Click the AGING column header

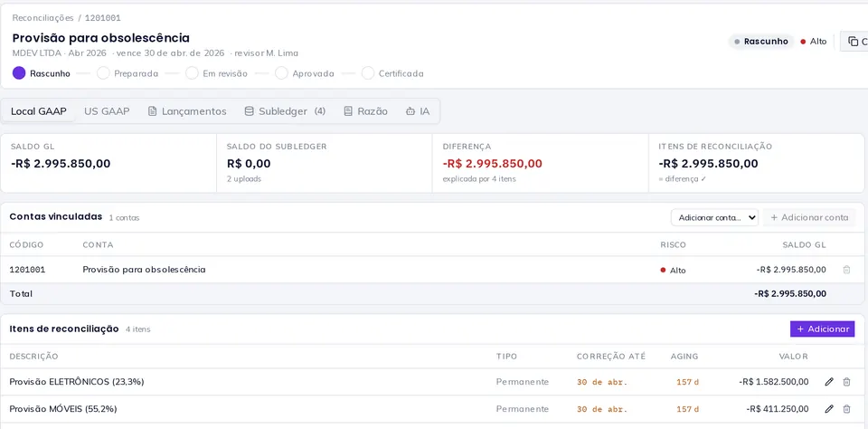pyautogui.click(x=684, y=357)
